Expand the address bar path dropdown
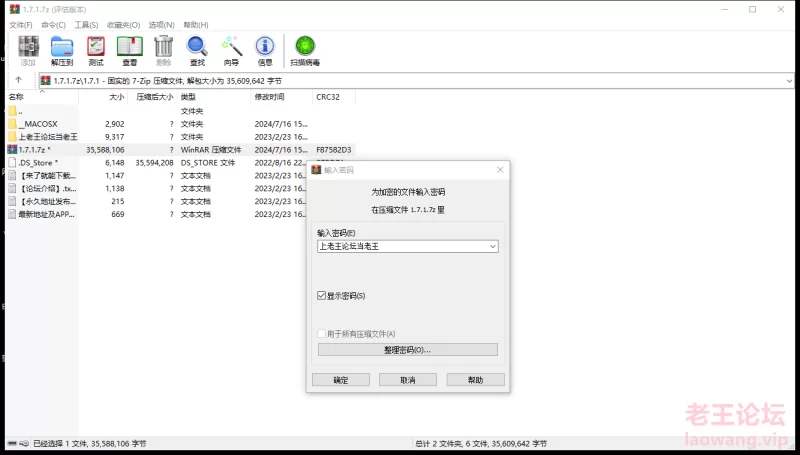Viewport: 800px width, 455px height. coord(789,81)
